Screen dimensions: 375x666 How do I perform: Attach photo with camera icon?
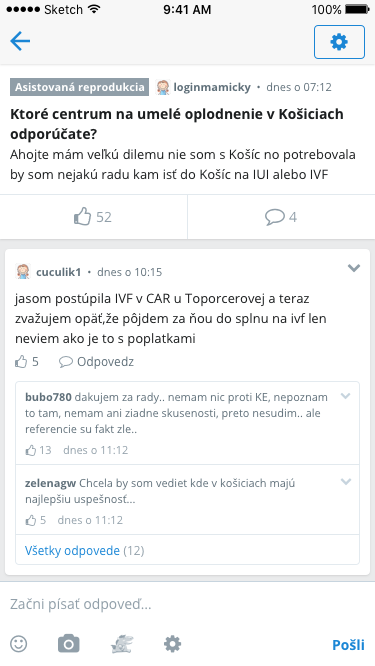pyautogui.click(x=69, y=644)
